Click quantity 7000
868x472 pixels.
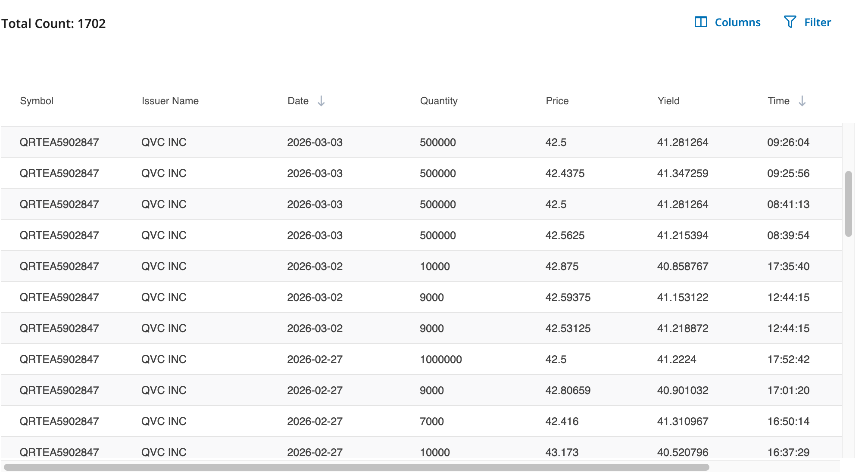(432, 421)
